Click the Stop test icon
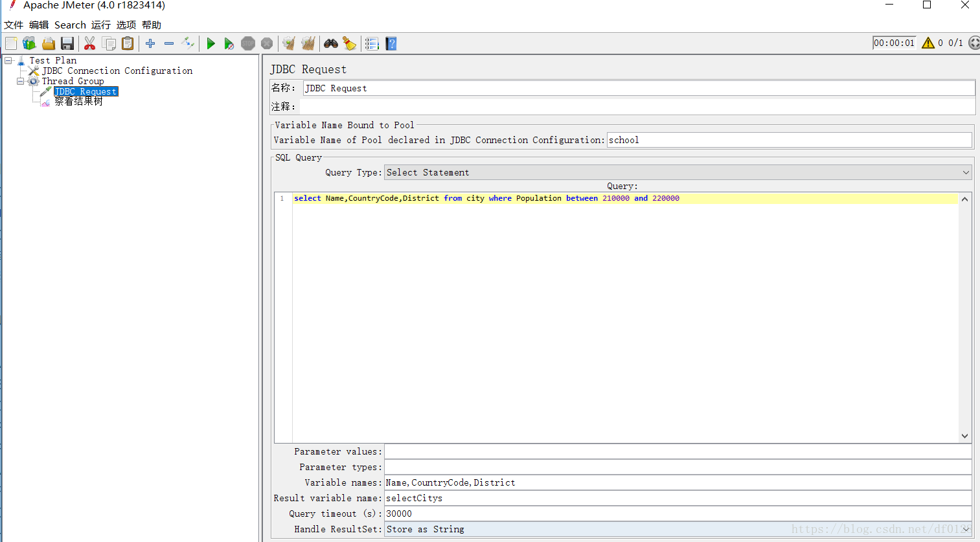980x542 pixels. pos(248,43)
